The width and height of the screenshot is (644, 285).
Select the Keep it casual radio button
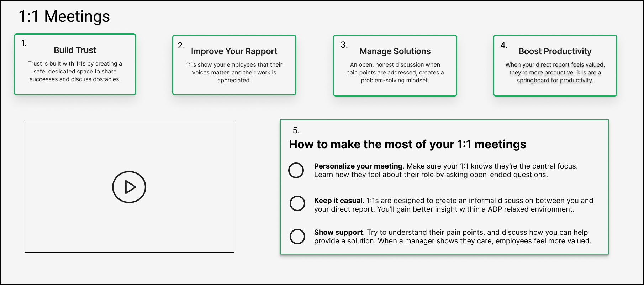297,203
